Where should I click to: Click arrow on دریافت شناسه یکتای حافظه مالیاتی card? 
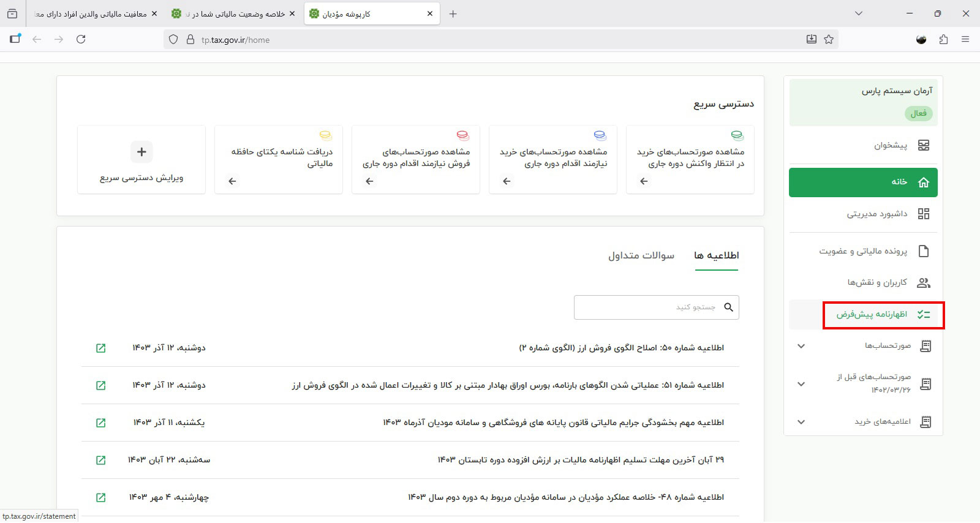tap(232, 181)
